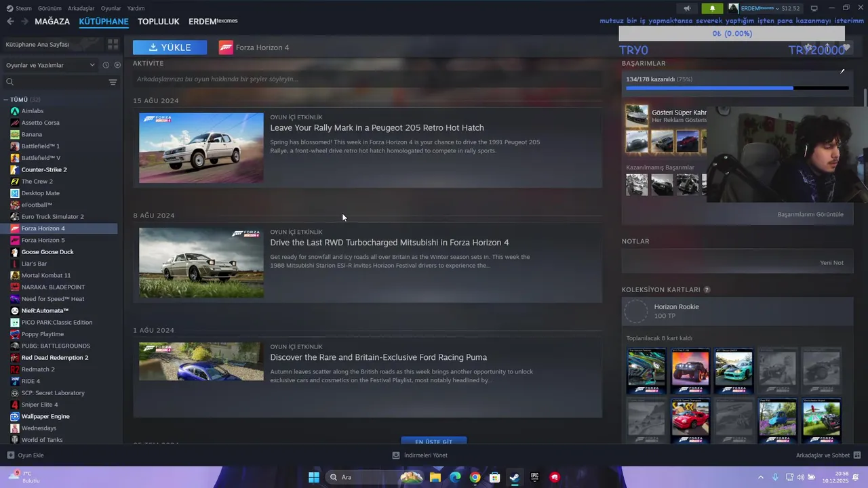Select Counter-Strike 2 in library
The image size is (868, 488).
[44, 169]
